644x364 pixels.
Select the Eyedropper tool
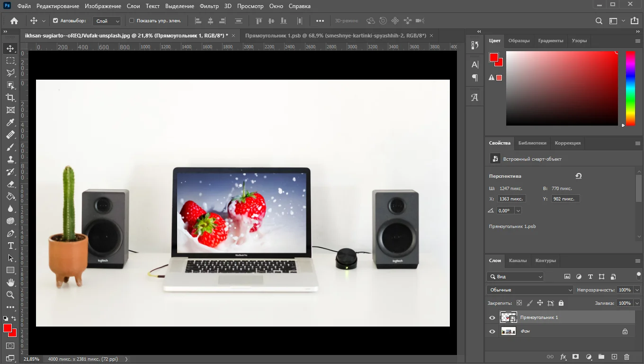pos(10,123)
